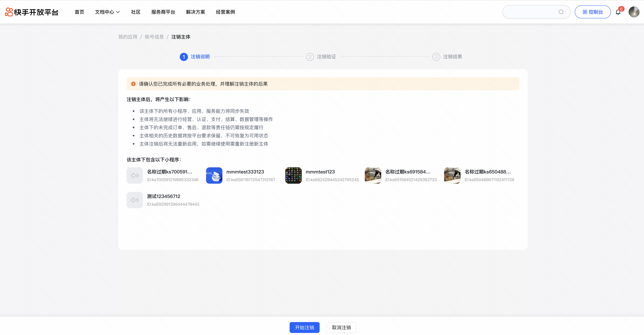Click the 名称过期ks691584 cat icon

click(373, 175)
